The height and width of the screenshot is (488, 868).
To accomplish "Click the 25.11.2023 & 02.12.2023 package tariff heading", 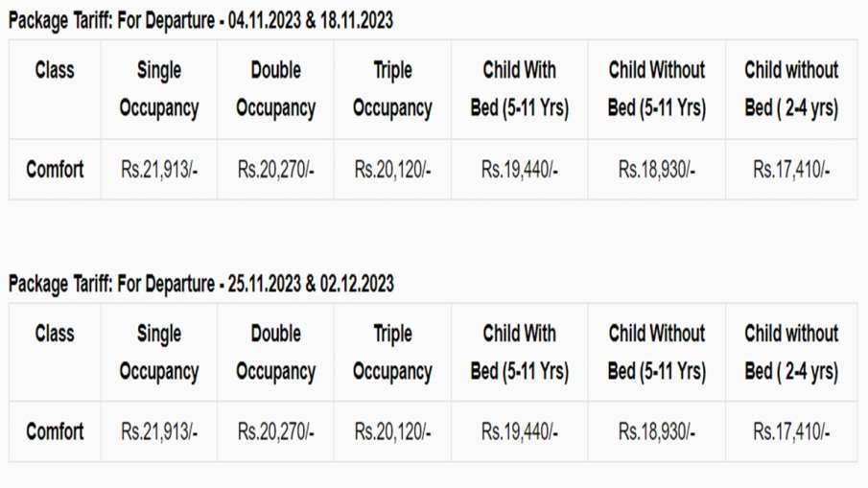I will point(200,284).
